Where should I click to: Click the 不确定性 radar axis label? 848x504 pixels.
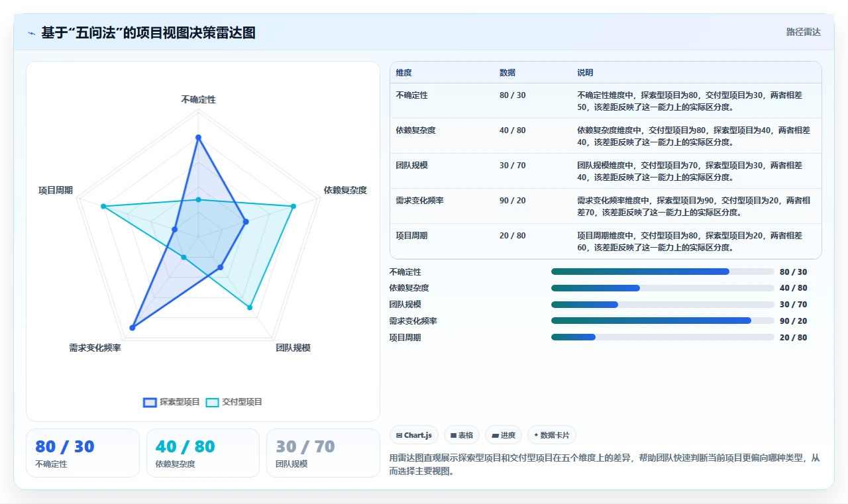click(x=198, y=99)
